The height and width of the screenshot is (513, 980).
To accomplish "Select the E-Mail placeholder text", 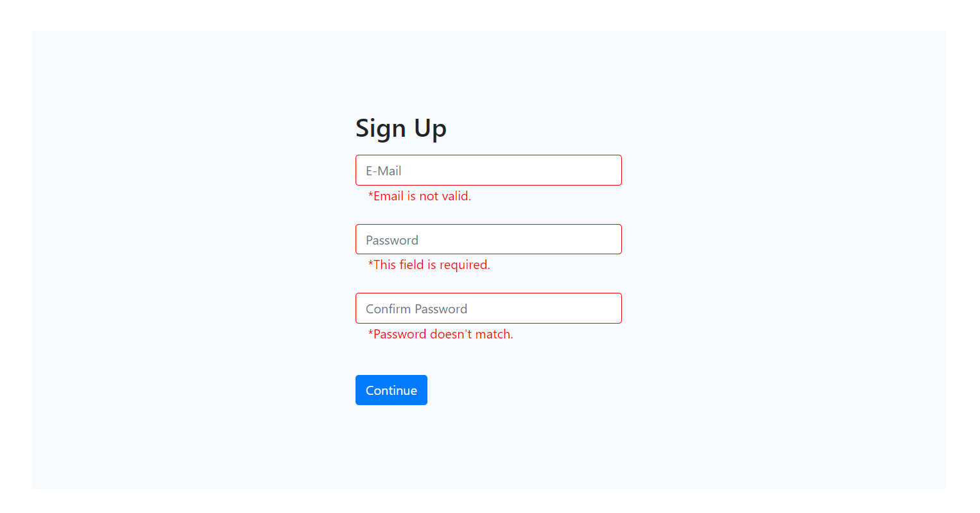I will click(x=383, y=170).
